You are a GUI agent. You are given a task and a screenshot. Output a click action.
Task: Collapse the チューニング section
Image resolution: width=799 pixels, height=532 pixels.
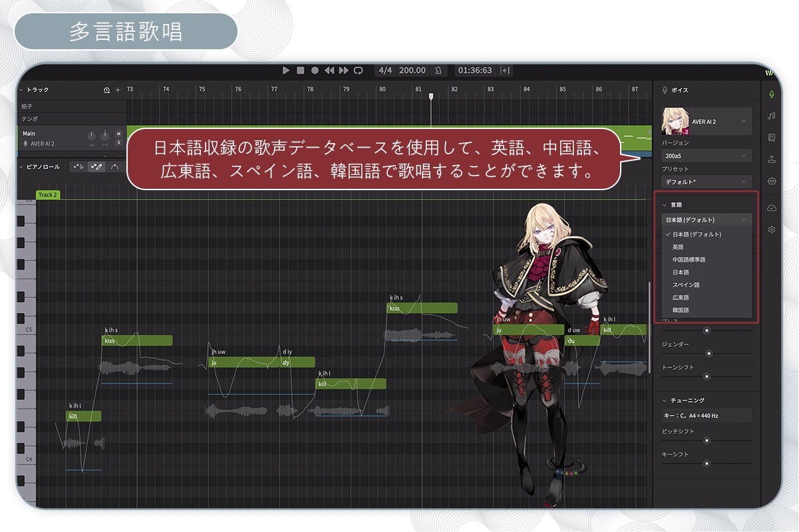(x=664, y=400)
